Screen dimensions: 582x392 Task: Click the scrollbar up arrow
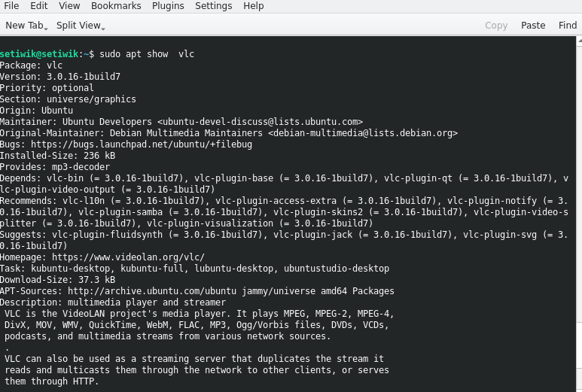[x=580, y=41]
